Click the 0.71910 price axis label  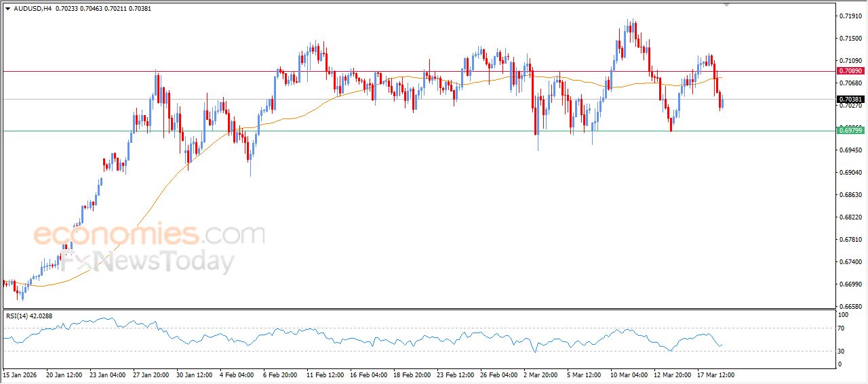(x=850, y=16)
